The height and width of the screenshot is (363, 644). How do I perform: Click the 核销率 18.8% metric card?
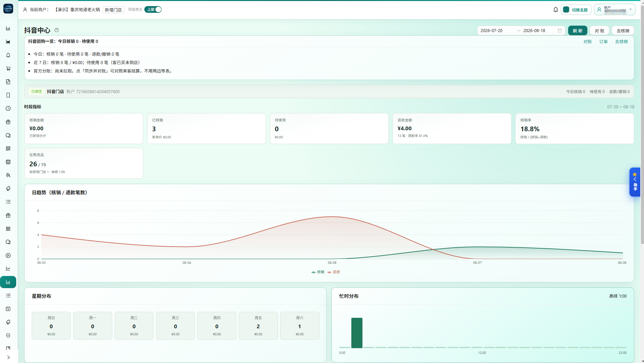[575, 129]
